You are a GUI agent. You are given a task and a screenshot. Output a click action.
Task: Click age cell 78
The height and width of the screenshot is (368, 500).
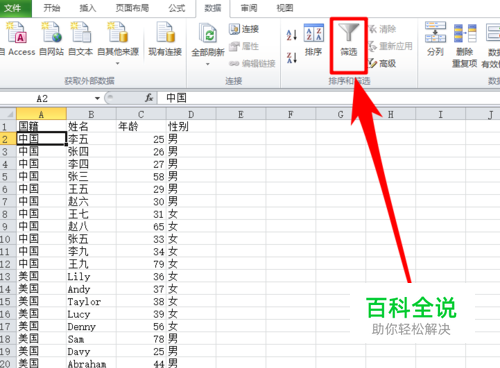pyautogui.click(x=141, y=339)
